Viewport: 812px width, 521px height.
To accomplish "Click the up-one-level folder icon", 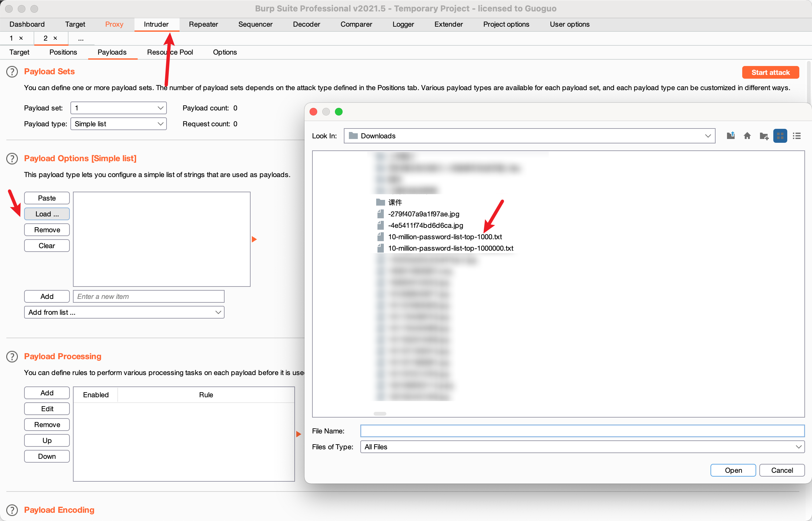I will pyautogui.click(x=730, y=136).
